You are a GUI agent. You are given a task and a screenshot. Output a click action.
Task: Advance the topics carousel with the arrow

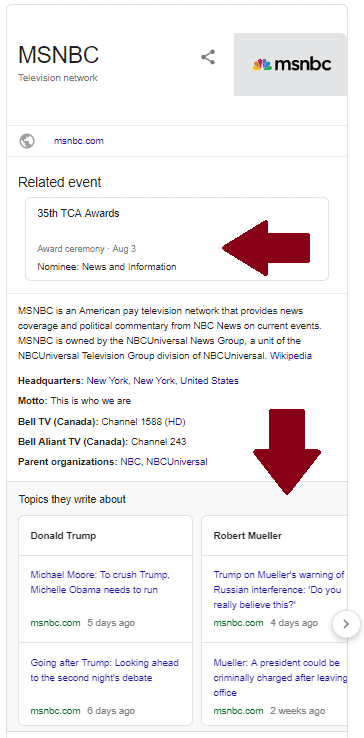[x=346, y=624]
